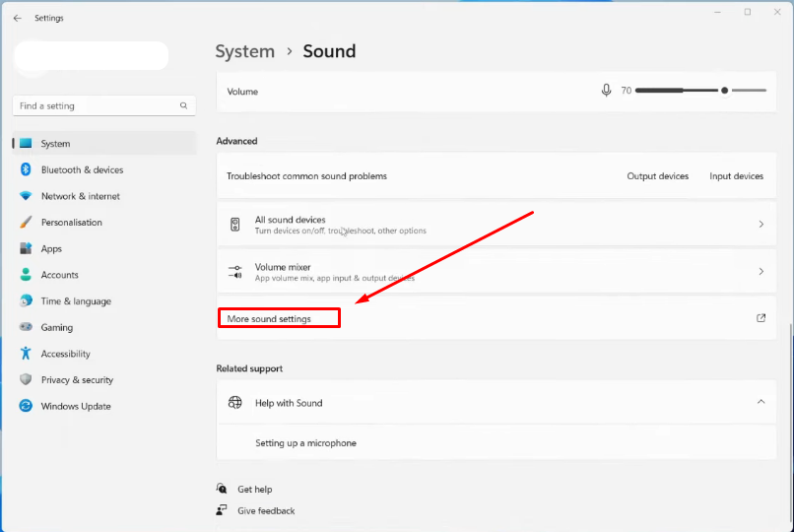This screenshot has height=532, width=794.
Task: Click the Accessibility figure icon
Action: [x=26, y=354]
